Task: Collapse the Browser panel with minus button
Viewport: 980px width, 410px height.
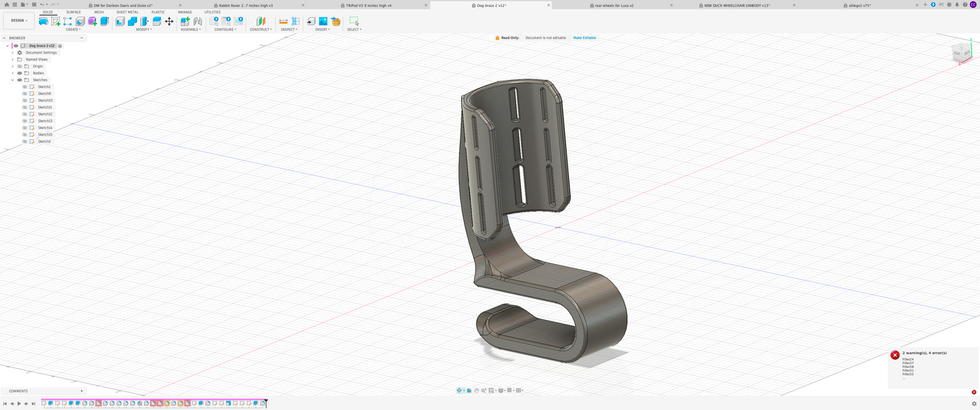Action: point(81,38)
